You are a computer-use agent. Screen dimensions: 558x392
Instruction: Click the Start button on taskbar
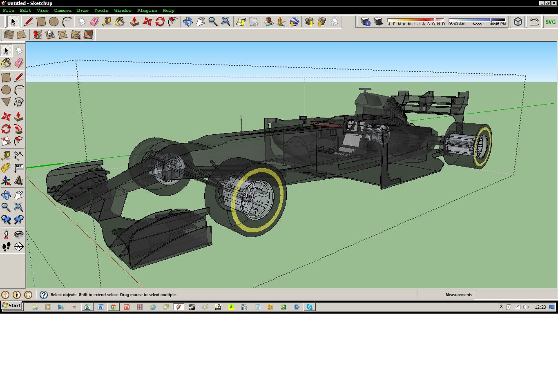(11, 305)
